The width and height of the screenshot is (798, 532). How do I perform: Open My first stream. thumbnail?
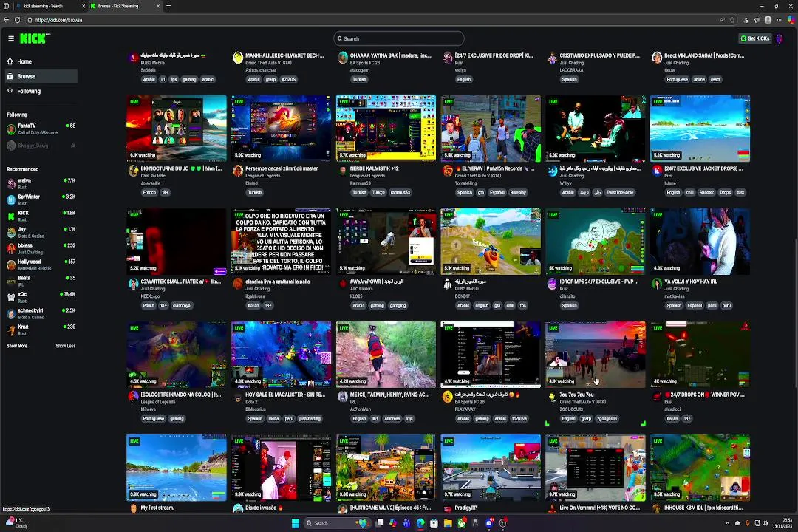pos(177,467)
